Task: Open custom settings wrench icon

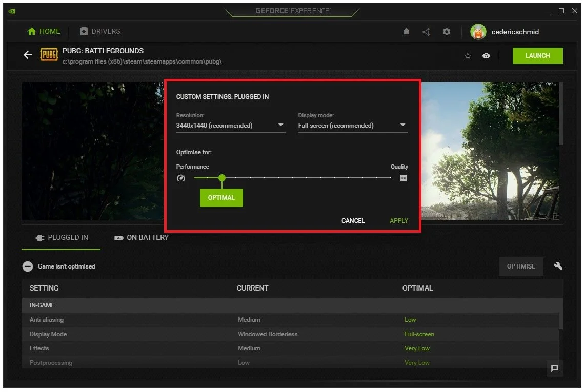Action: click(x=558, y=266)
